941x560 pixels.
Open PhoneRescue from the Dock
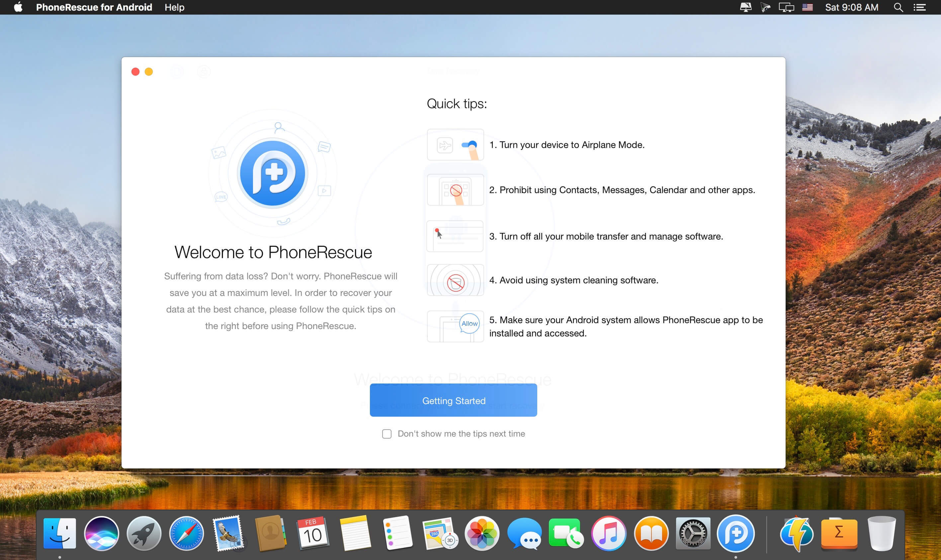pyautogui.click(x=735, y=533)
